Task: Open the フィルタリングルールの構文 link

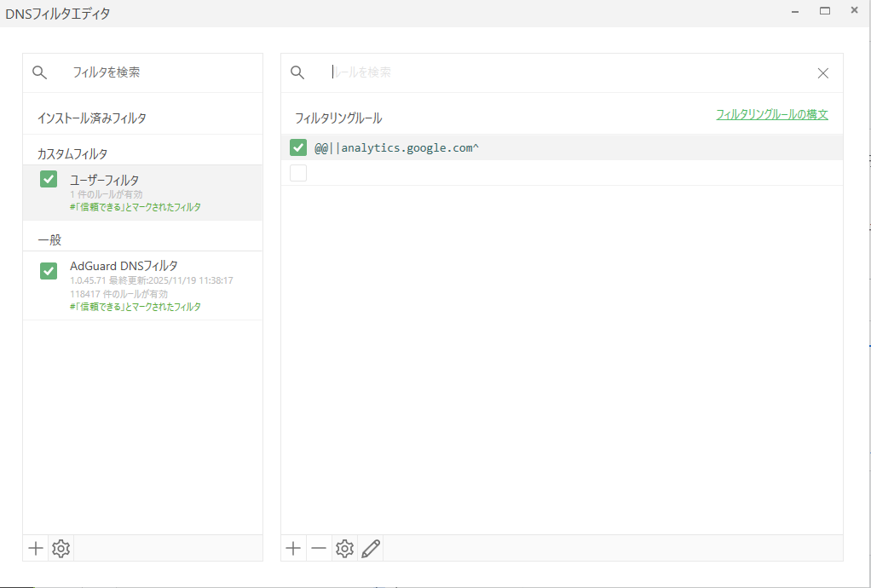Action: [x=771, y=114]
